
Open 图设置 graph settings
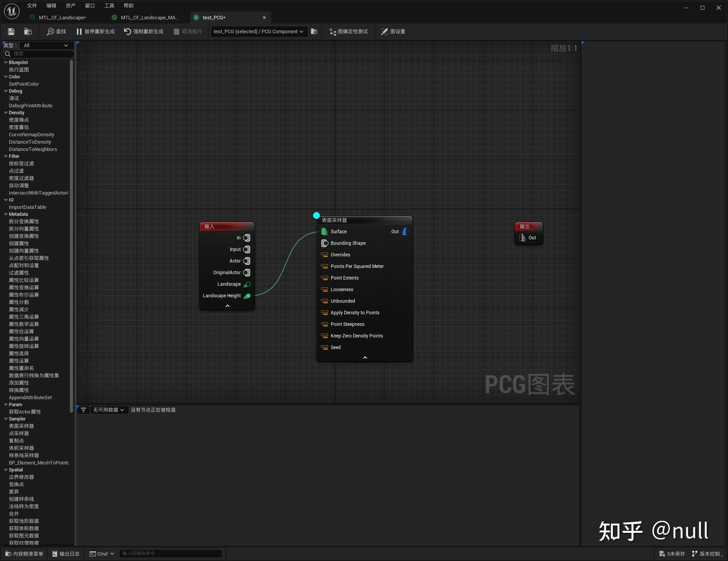click(x=393, y=31)
